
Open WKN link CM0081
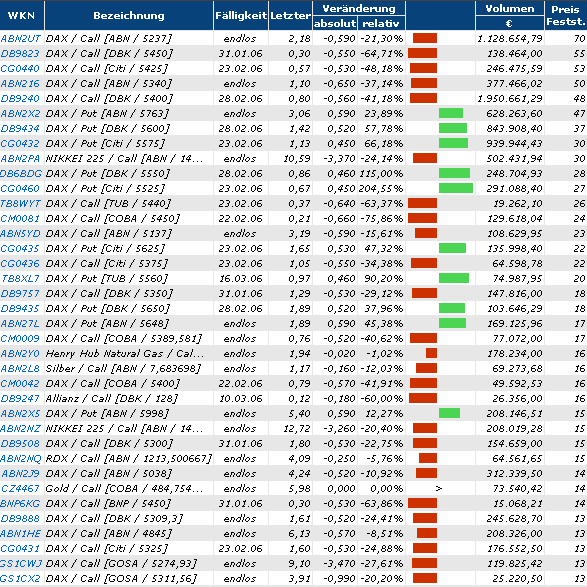pyautogui.click(x=20, y=218)
